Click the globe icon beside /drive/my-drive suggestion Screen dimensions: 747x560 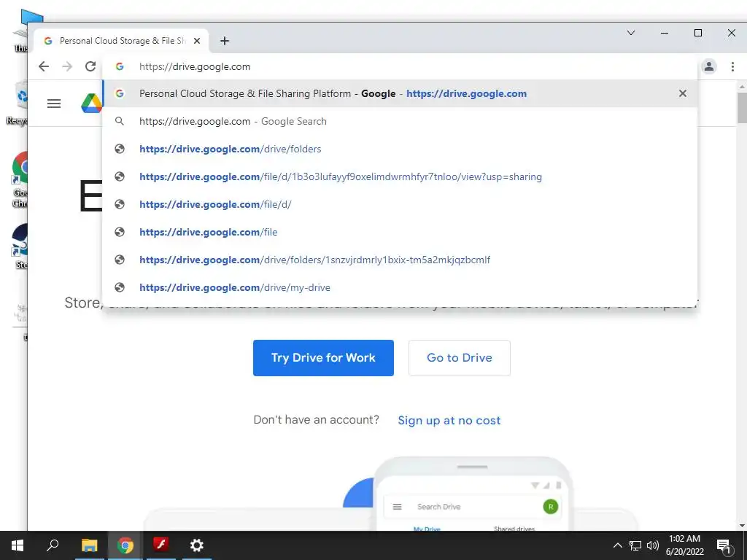[120, 287]
